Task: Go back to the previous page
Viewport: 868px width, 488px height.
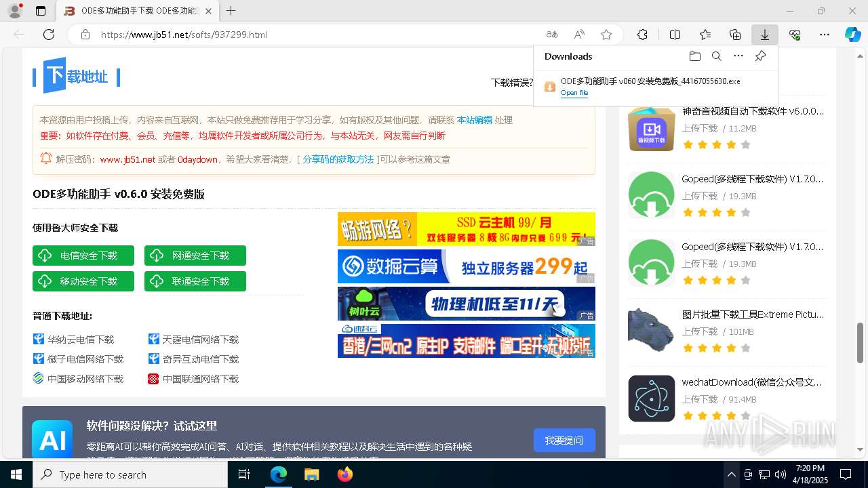Action: (x=19, y=35)
